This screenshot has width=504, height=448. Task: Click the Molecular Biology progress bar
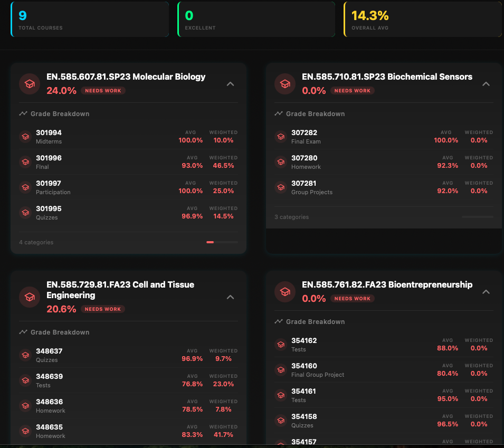pyautogui.click(x=222, y=242)
